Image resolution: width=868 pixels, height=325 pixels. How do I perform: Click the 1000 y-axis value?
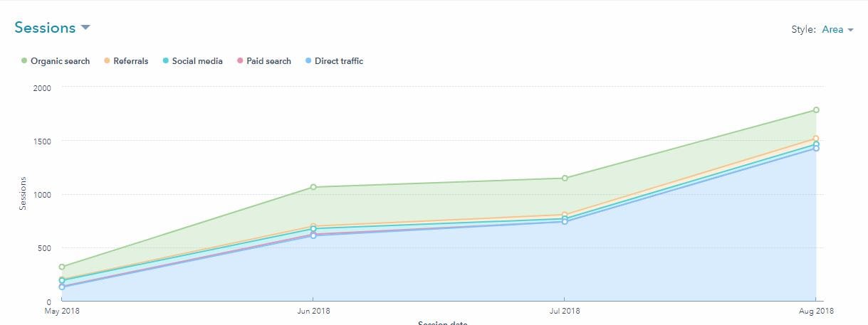[x=43, y=194]
